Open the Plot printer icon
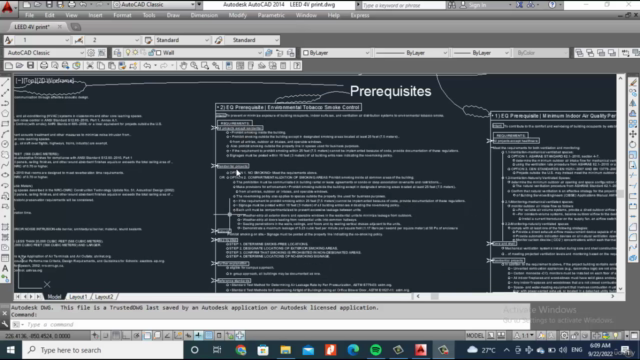This screenshot has width=640, height=360. coord(44,66)
